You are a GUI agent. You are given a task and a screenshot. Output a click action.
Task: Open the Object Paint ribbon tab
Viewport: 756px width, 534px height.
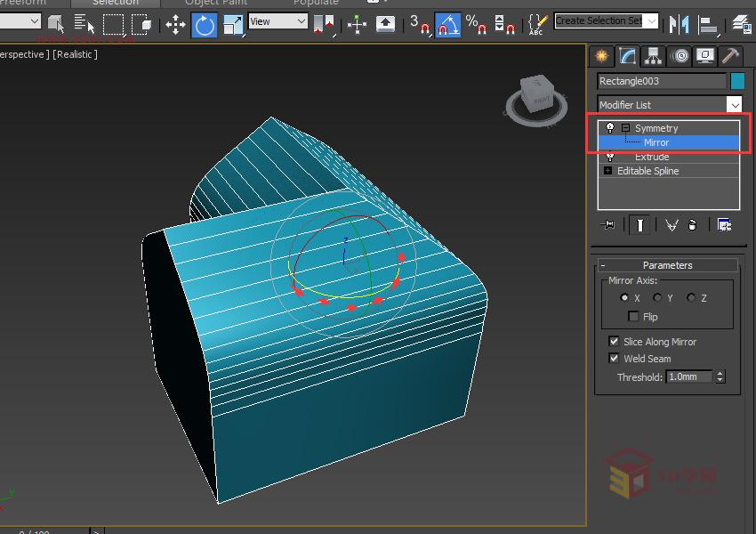(216, 3)
